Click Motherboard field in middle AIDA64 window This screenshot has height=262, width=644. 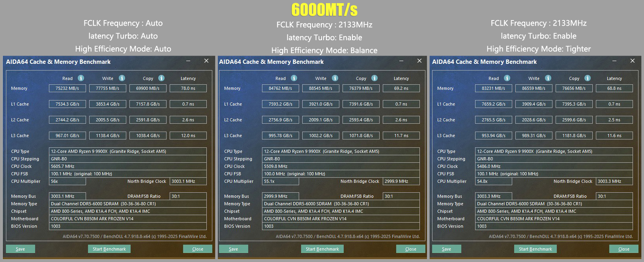(341, 219)
